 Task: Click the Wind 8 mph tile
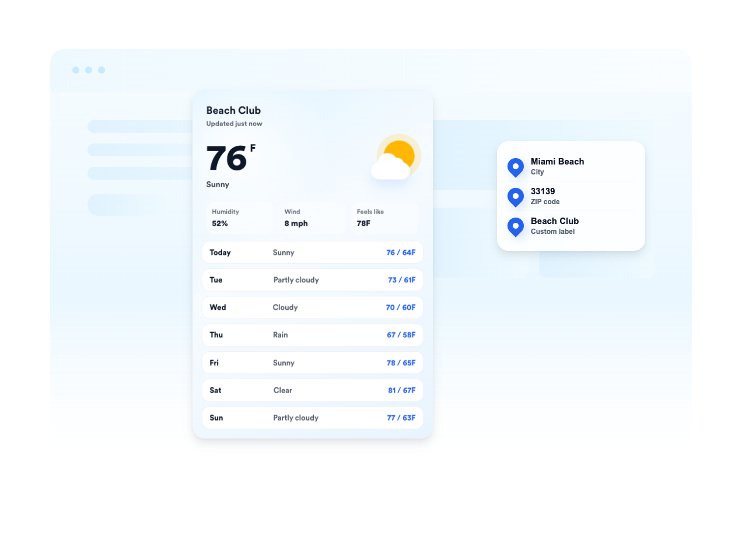coord(312,218)
